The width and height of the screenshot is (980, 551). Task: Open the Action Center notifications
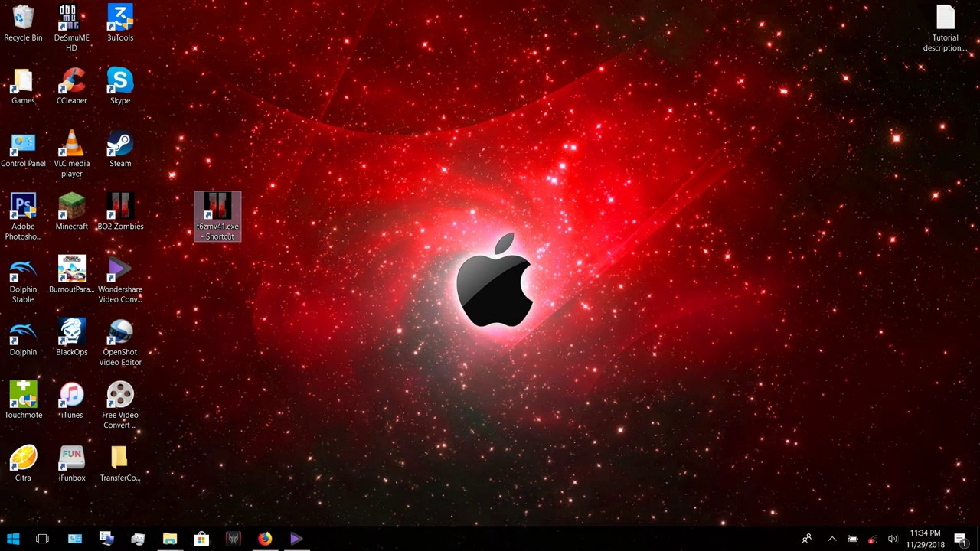(960, 539)
